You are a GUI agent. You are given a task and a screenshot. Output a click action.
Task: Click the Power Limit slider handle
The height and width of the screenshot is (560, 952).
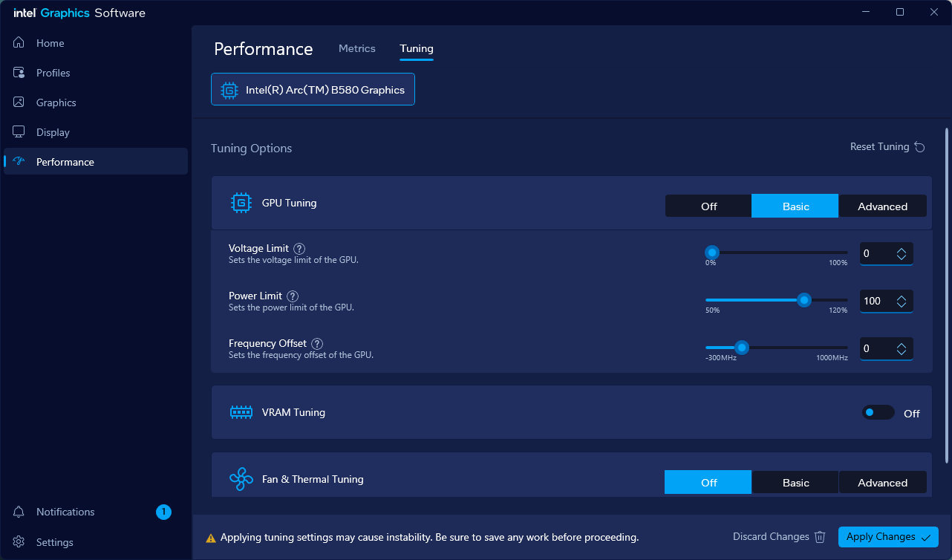pyautogui.click(x=803, y=300)
